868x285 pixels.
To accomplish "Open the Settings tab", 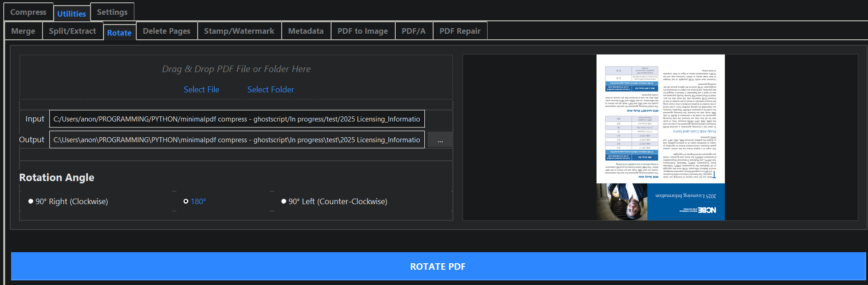I will point(112,12).
